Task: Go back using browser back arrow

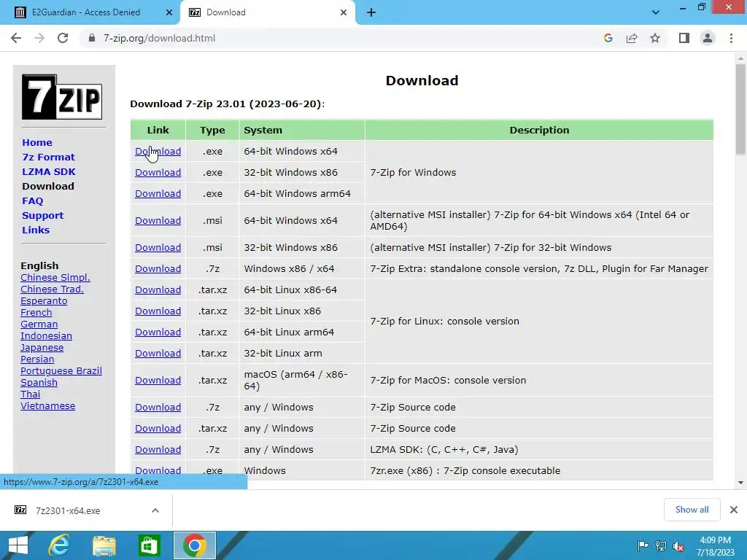Action: (16, 38)
